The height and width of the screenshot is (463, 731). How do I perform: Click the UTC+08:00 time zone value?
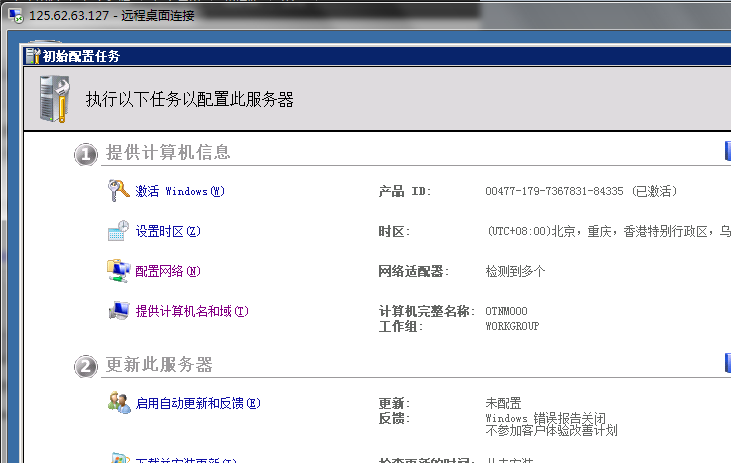[x=608, y=231]
